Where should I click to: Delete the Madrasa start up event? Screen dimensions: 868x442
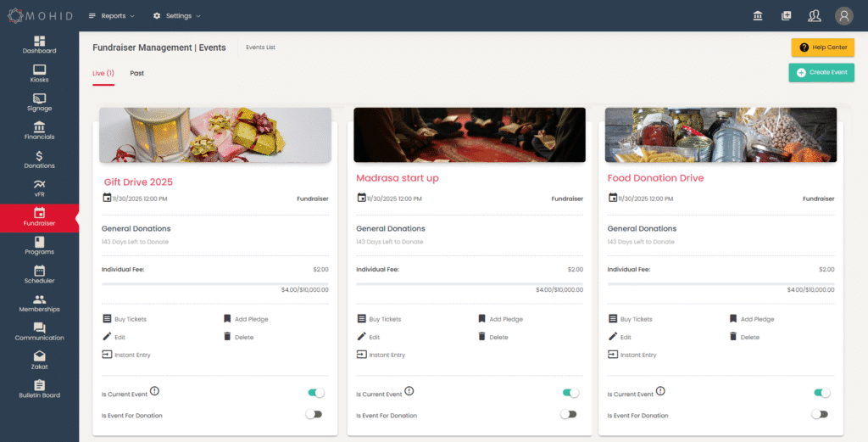point(492,337)
